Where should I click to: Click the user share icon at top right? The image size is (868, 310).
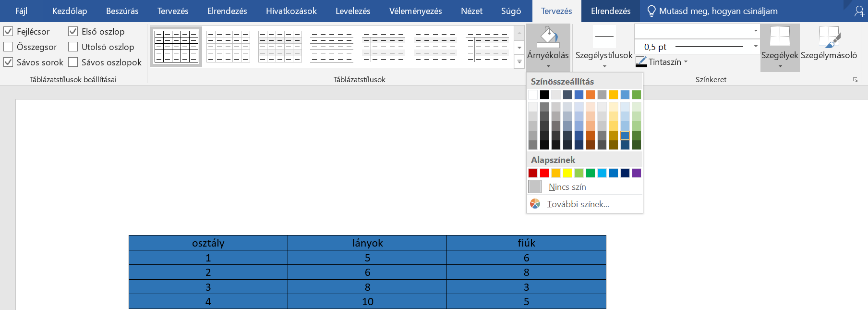(859, 11)
